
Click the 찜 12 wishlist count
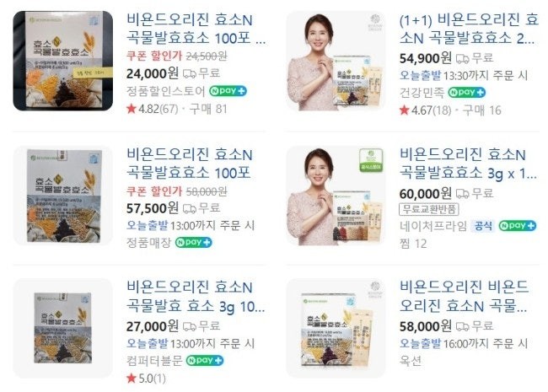point(413,244)
